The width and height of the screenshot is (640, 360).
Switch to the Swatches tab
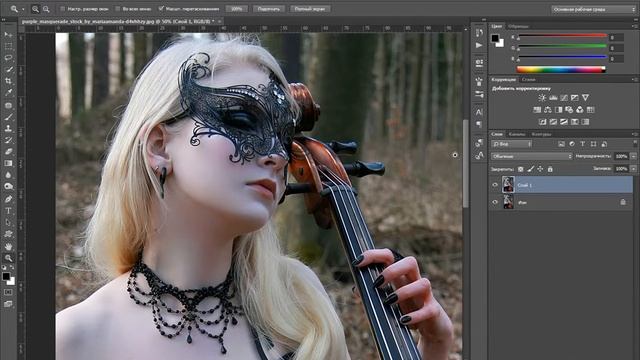[518, 26]
